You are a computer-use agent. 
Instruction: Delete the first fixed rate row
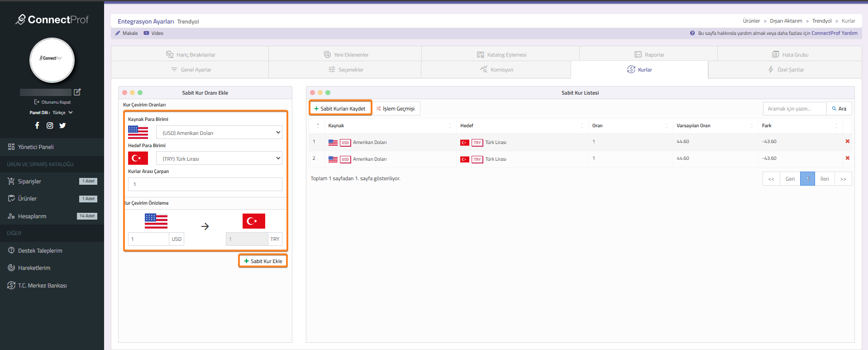coord(847,141)
